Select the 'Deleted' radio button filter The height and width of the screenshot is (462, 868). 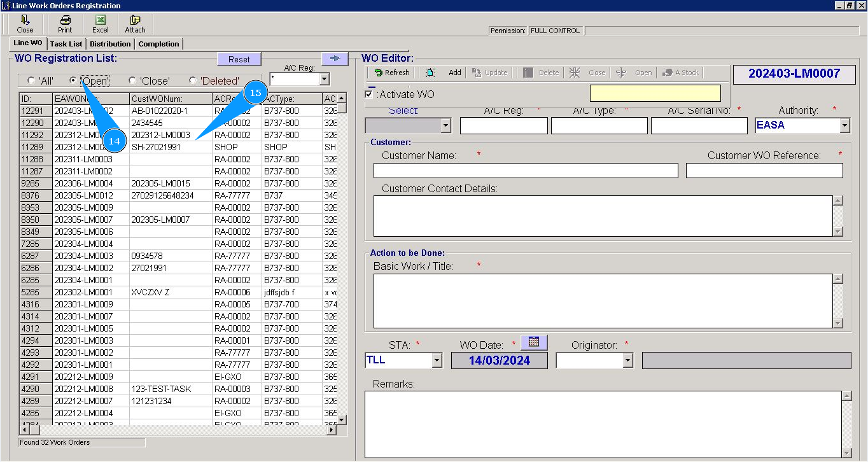pyautogui.click(x=193, y=81)
